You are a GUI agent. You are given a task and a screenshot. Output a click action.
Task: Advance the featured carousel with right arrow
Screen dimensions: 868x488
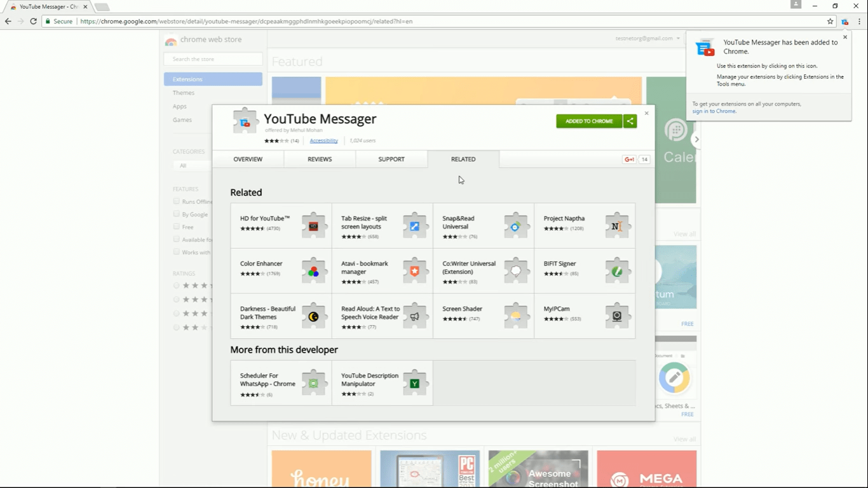pyautogui.click(x=696, y=140)
